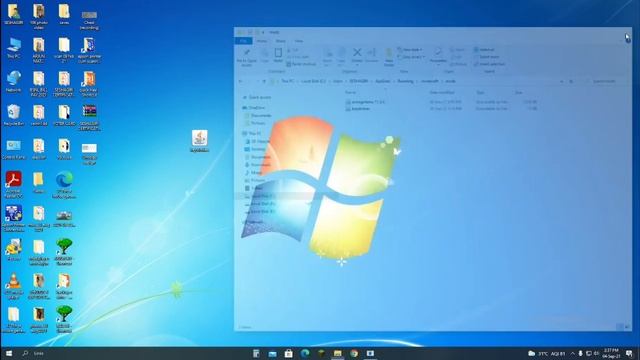Show hidden system tray icons chevron
The image size is (640, 360).
[x=573, y=353]
